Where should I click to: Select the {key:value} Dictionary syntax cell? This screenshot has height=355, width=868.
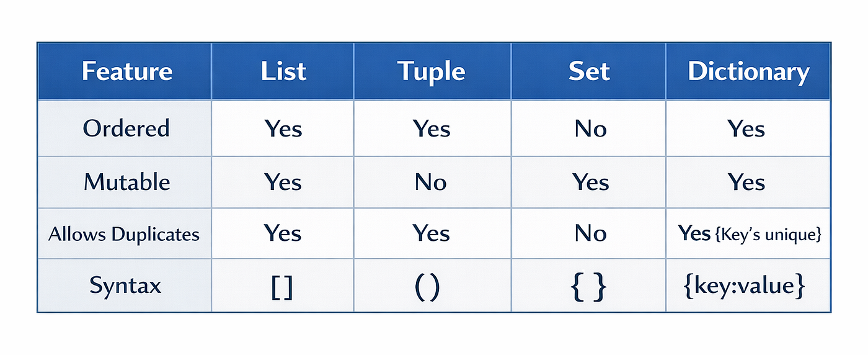pos(744,286)
